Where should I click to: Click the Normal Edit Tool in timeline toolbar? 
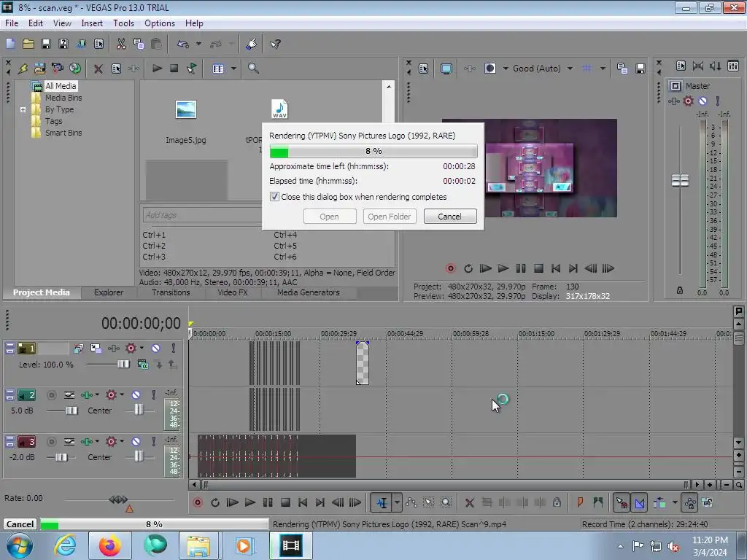coord(382,502)
